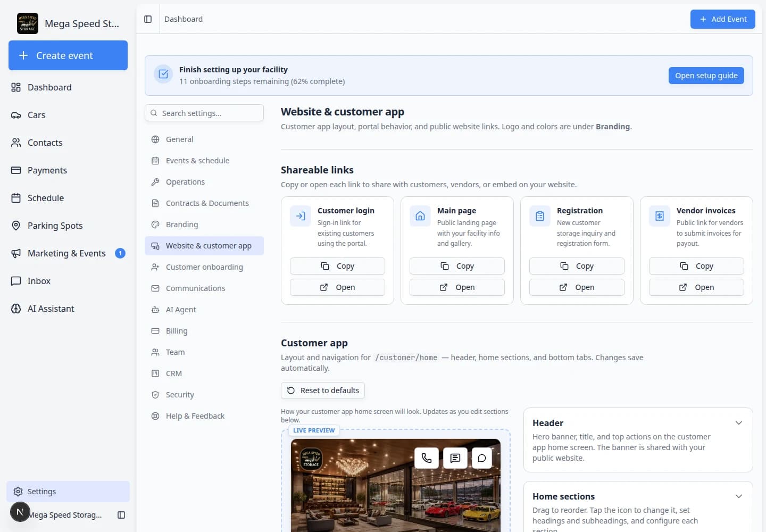Click the Create event button
This screenshot has height=532, width=766.
click(x=68, y=55)
